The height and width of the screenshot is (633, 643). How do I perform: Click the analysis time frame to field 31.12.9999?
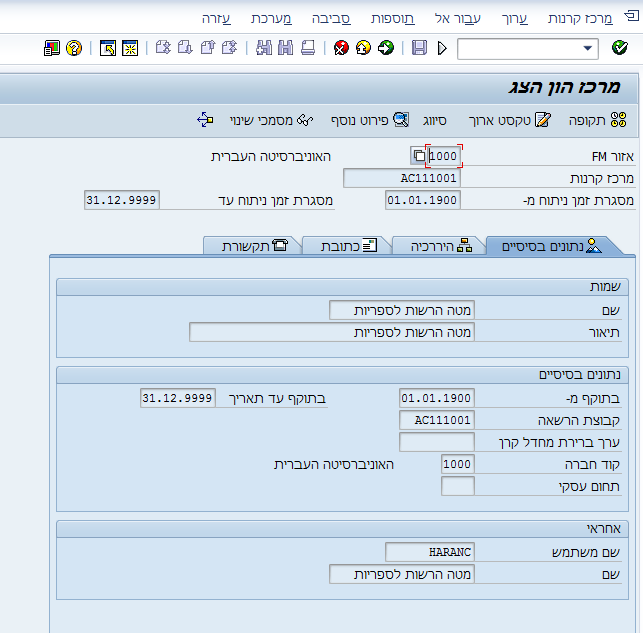click(x=122, y=200)
